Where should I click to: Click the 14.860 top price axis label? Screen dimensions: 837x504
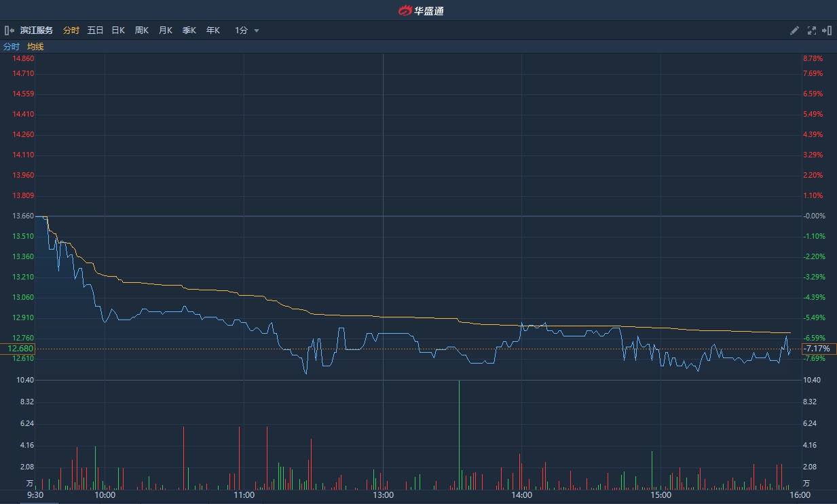23,59
